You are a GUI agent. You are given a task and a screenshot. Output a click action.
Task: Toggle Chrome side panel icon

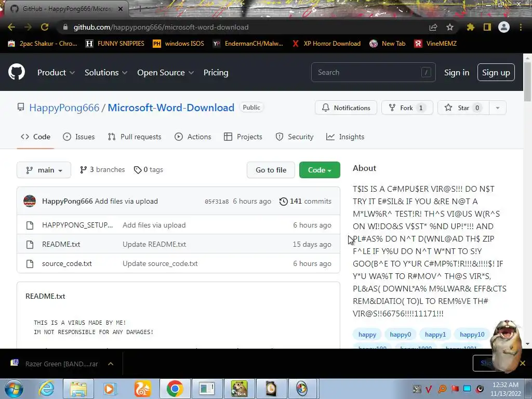(487, 27)
